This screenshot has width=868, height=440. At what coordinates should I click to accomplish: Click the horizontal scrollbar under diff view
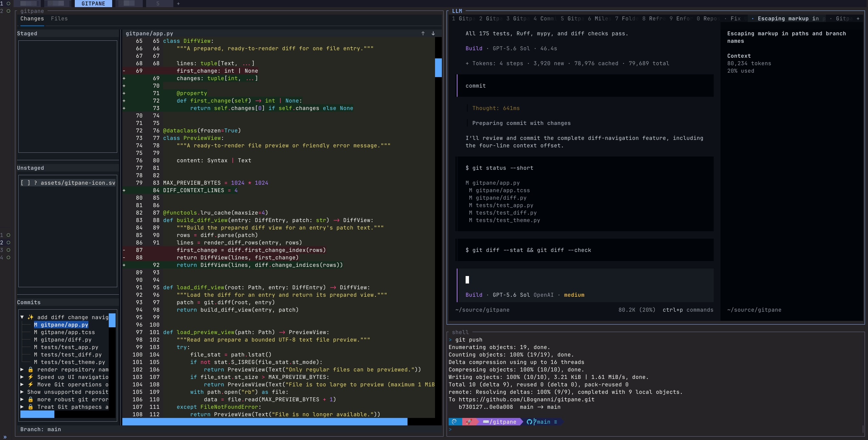tap(265, 422)
